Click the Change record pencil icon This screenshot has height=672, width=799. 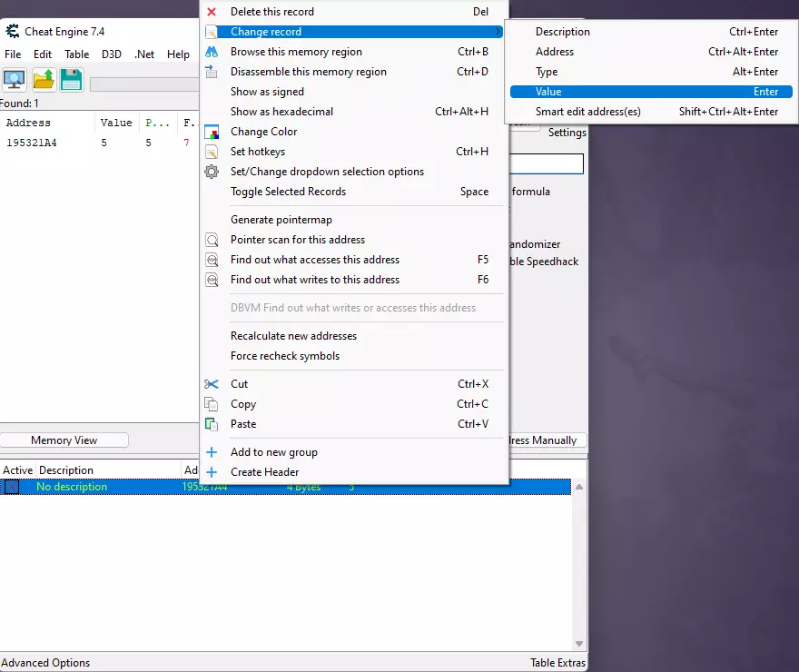212,32
